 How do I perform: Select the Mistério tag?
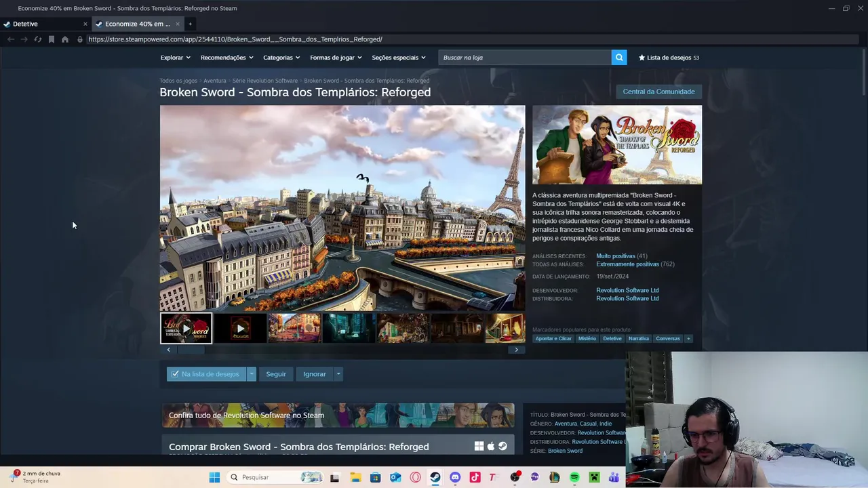click(587, 338)
